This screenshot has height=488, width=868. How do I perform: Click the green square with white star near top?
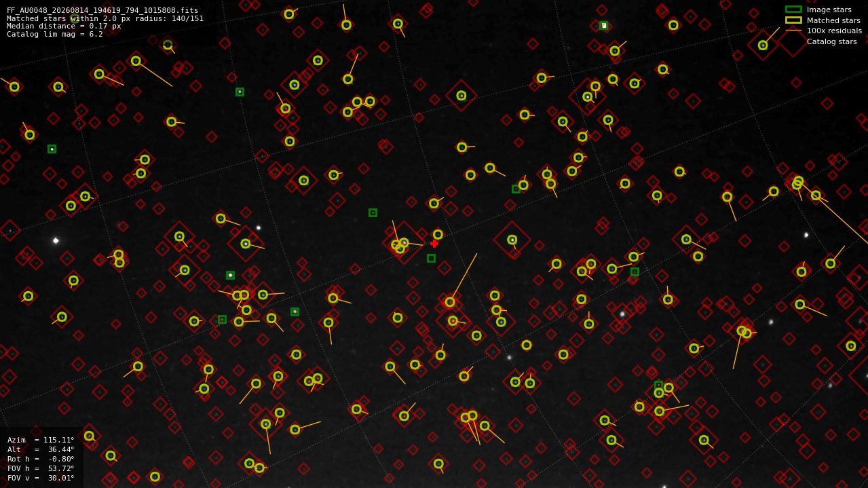coord(604,25)
